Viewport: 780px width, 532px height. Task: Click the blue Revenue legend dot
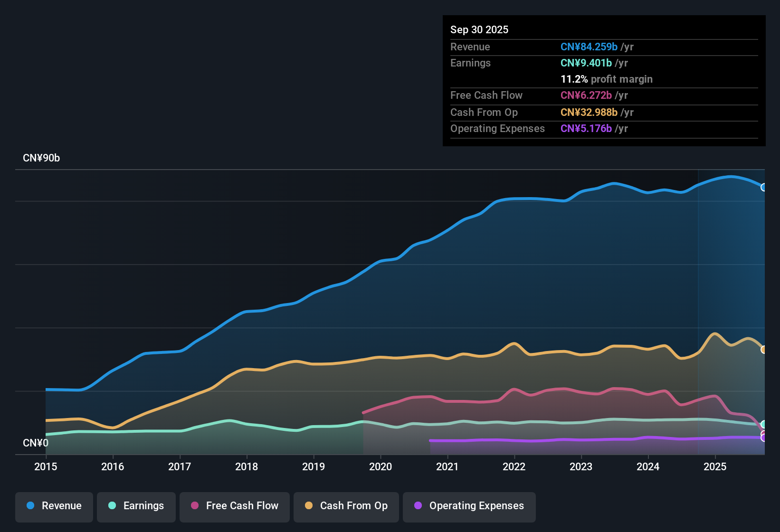pyautogui.click(x=30, y=506)
